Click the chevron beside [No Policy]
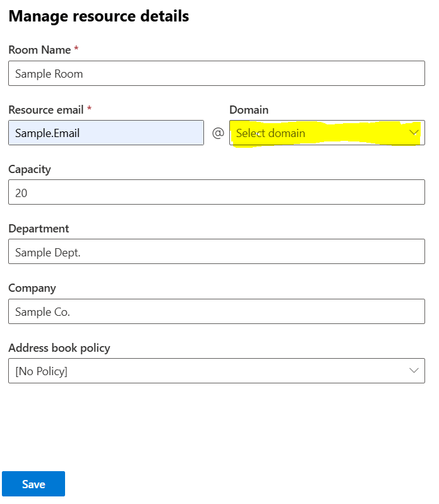 point(414,371)
